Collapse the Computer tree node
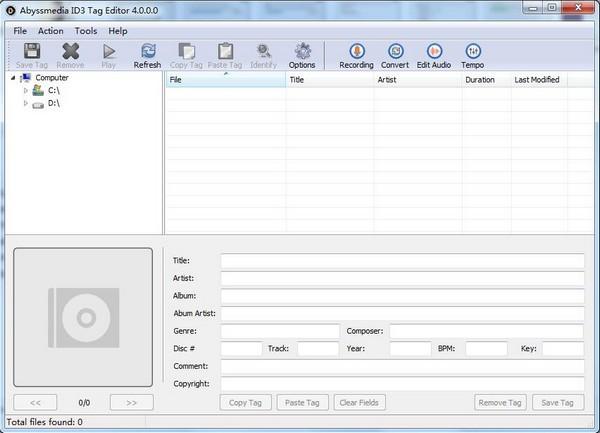The width and height of the screenshot is (600, 433). point(13,78)
